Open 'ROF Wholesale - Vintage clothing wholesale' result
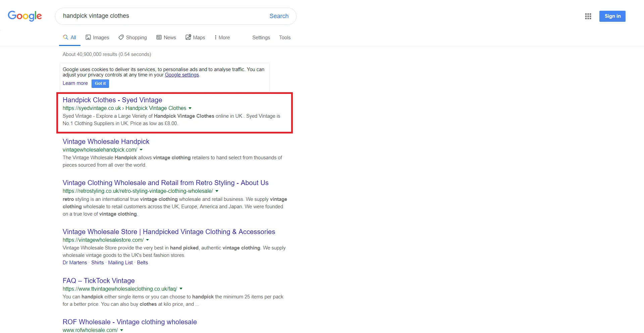The image size is (644, 333). click(x=130, y=322)
